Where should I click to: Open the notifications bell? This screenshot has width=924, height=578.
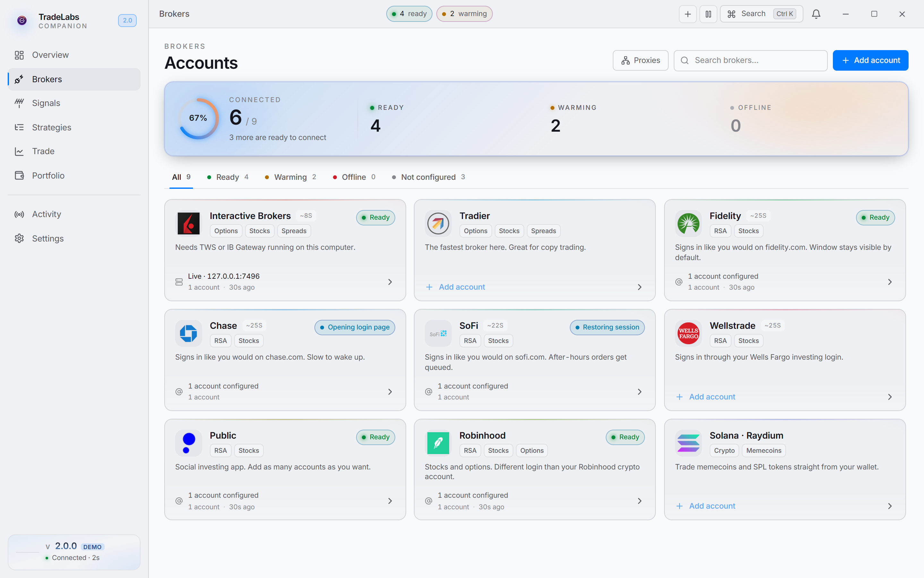(816, 14)
